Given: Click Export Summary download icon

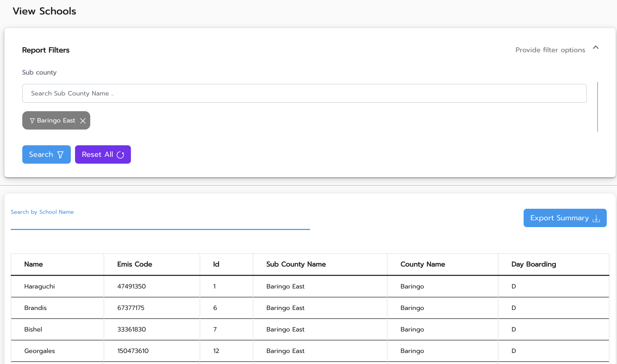Looking at the screenshot, I should coord(596,218).
